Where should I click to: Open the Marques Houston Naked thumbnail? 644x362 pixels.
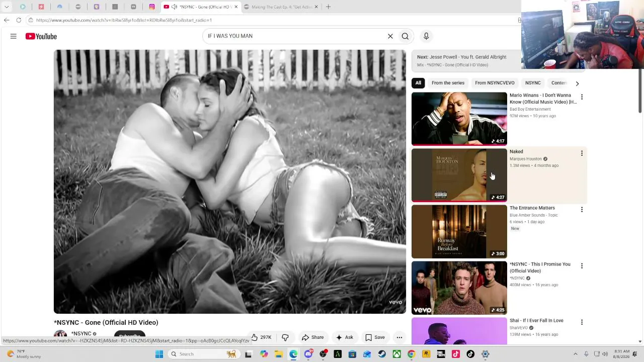459,175
